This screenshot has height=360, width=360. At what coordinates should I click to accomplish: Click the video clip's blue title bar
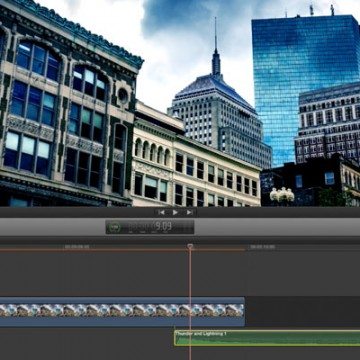[x=122, y=300]
